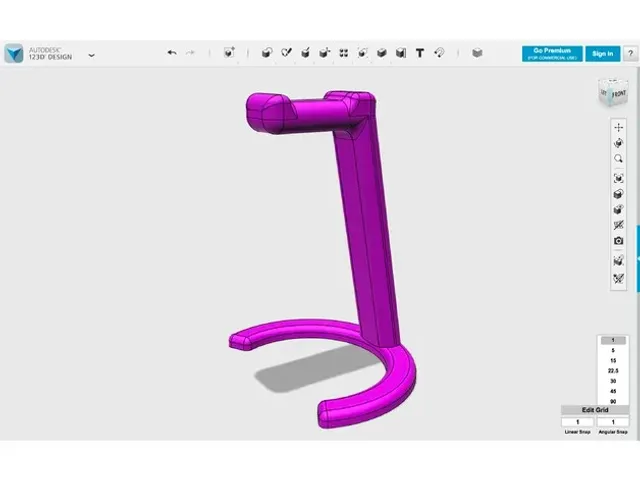The height and width of the screenshot is (480, 640).
Task: Open the Help question mark button
Action: pos(631,53)
